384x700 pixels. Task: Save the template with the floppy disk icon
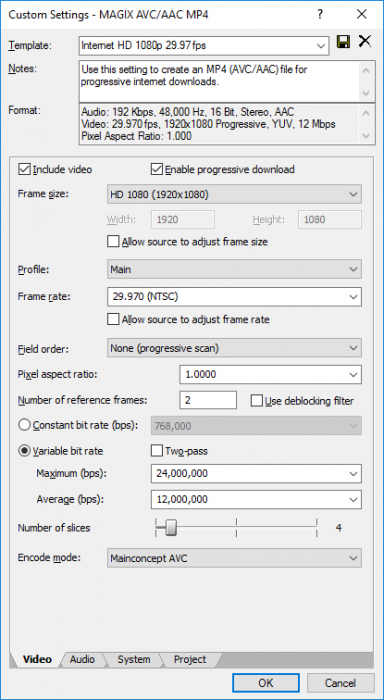pos(343,42)
